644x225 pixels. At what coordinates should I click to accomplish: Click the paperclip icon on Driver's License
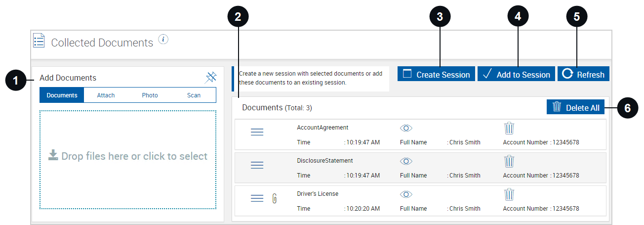(x=275, y=198)
